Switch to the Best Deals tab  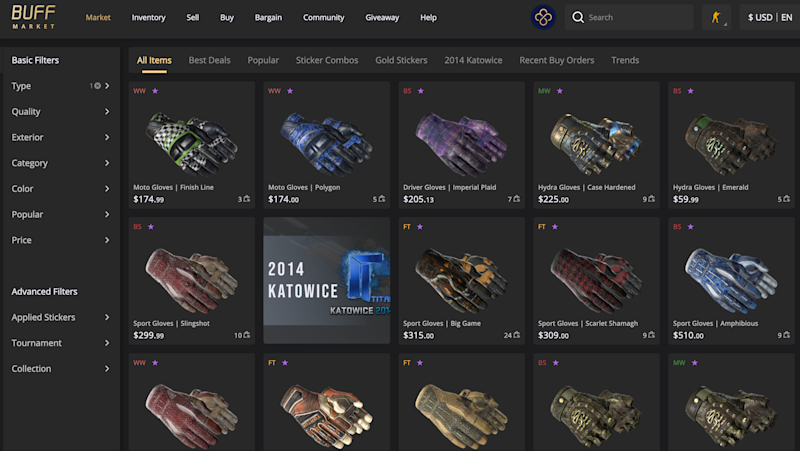click(209, 60)
